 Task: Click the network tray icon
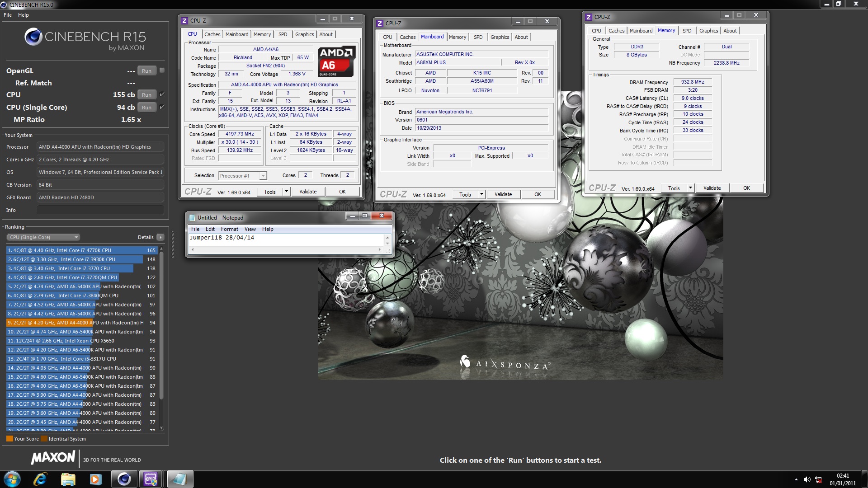click(x=818, y=479)
